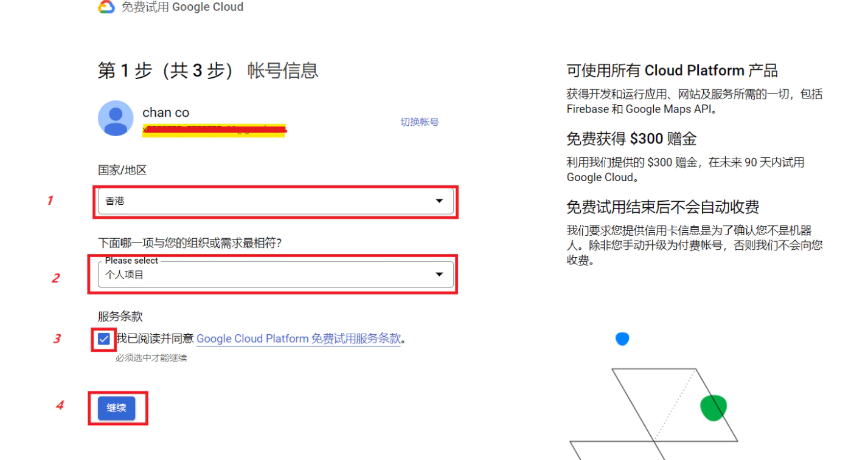The image size is (868, 460).
Task: Open Google Cloud Platform 免费试用服务条款 link
Action: click(299, 338)
